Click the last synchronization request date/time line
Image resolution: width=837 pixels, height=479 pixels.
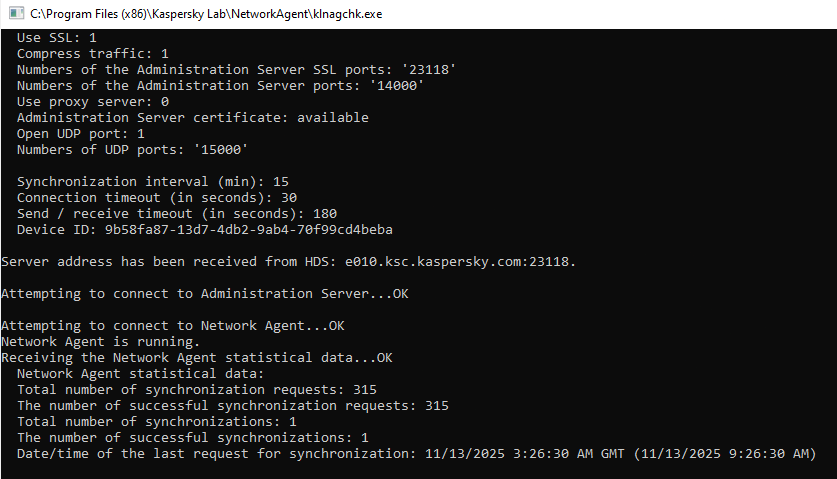[x=416, y=453]
